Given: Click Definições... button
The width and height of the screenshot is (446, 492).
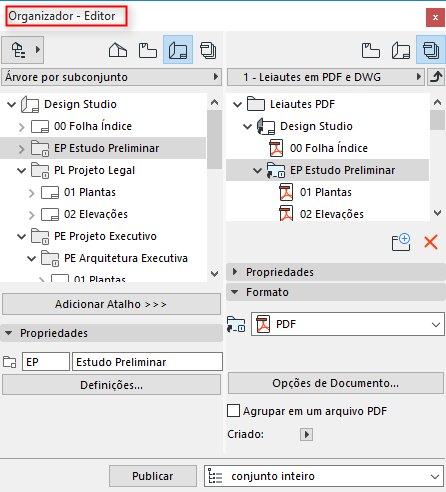Looking at the screenshot, I should [111, 385].
